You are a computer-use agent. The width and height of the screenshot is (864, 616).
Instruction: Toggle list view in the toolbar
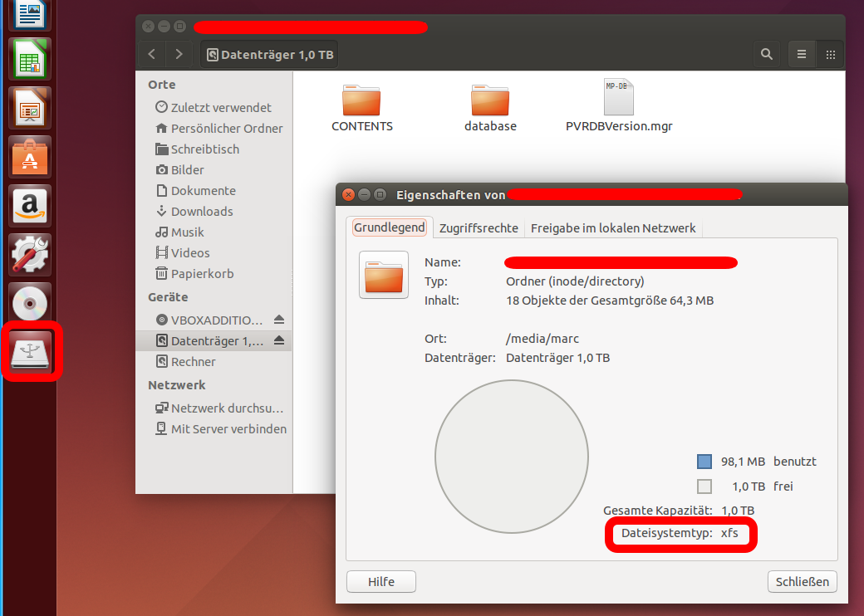tap(801, 54)
